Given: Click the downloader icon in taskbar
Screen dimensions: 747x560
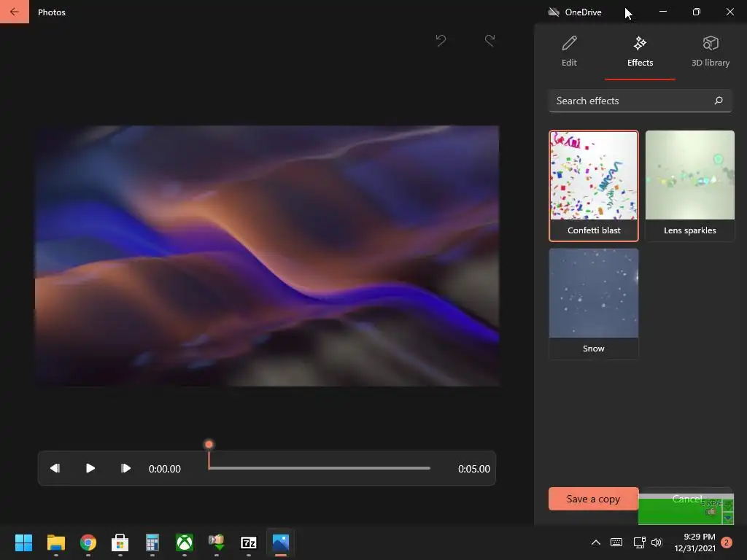Looking at the screenshot, I should point(216,542).
